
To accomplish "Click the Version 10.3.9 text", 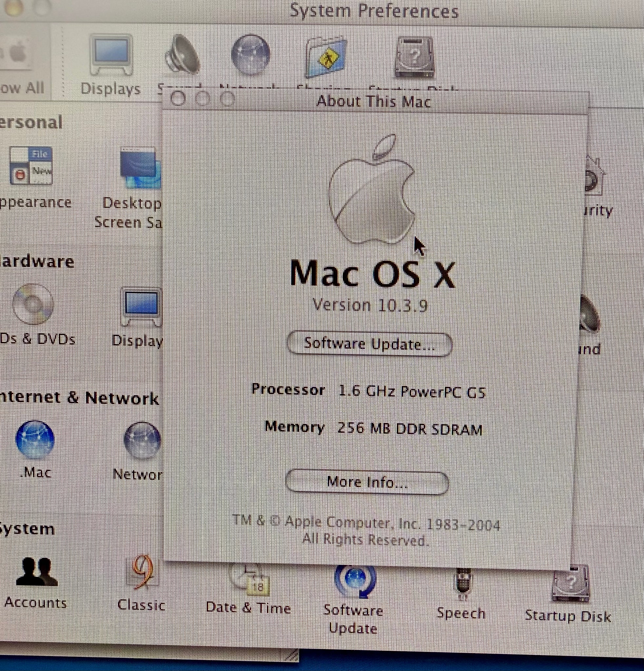I will tap(370, 305).
